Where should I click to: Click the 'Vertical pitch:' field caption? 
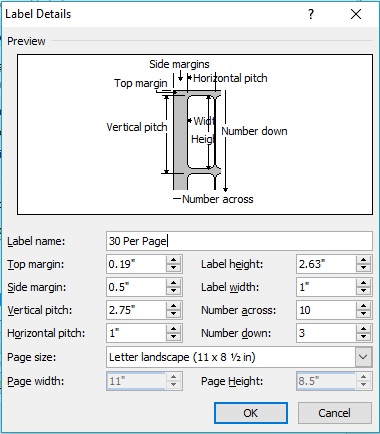[40, 310]
